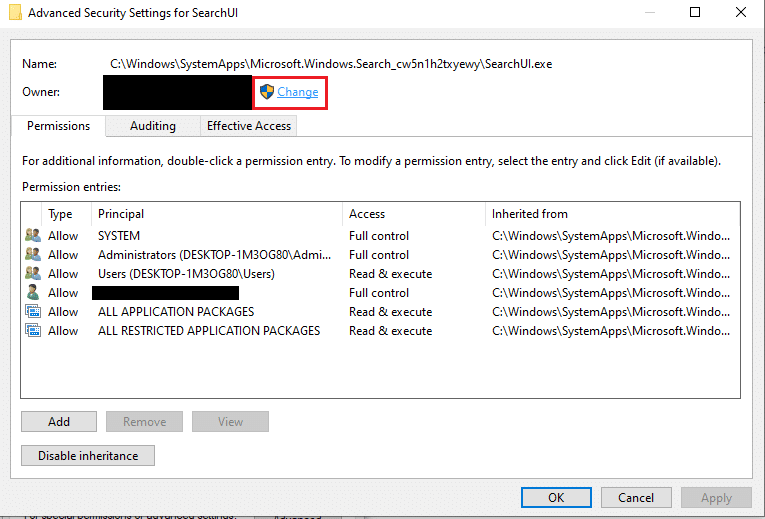This screenshot has width=765, height=519.
Task: Select the Users (DESKTOP-1M3OG80\Users) entry
Action: click(186, 274)
